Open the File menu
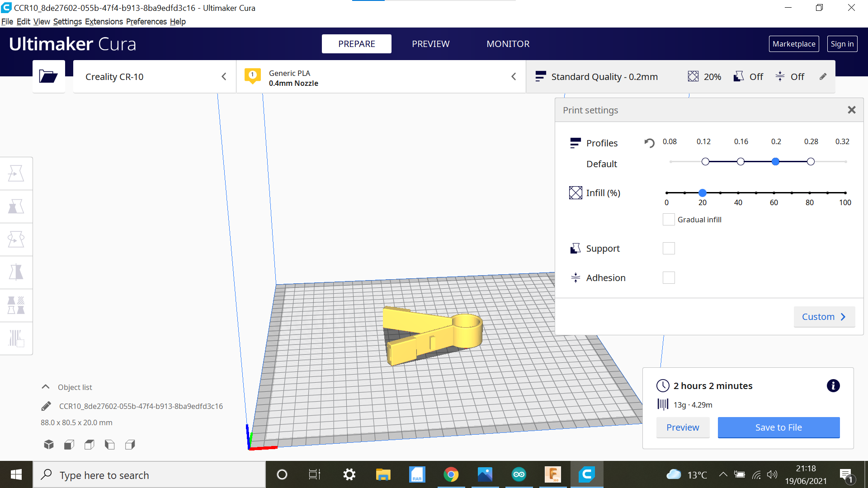Viewport: 868px width, 488px height. click(7, 22)
